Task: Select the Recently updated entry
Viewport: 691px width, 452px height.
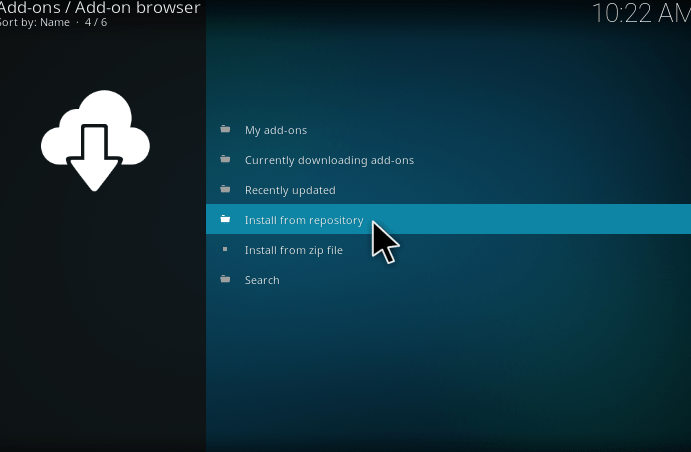Action: [x=448, y=190]
